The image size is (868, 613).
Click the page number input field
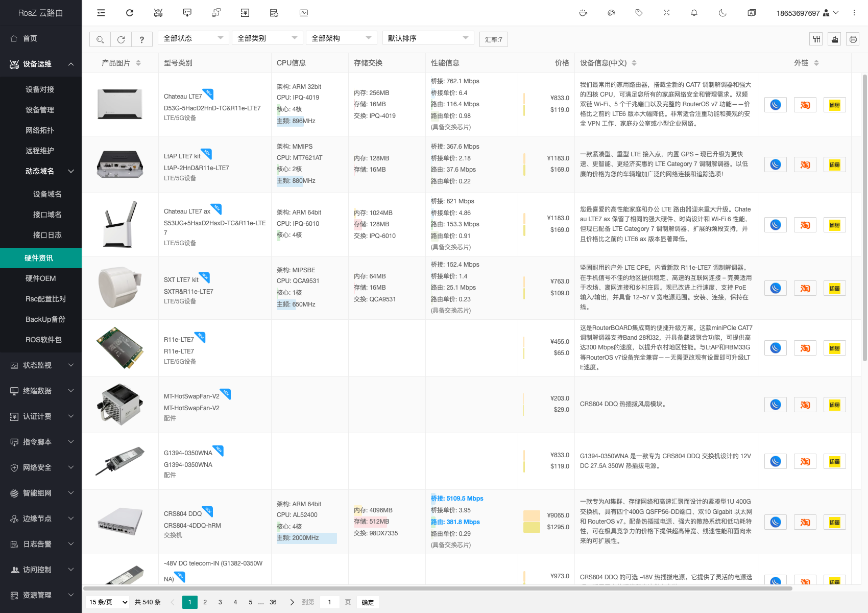point(330,602)
